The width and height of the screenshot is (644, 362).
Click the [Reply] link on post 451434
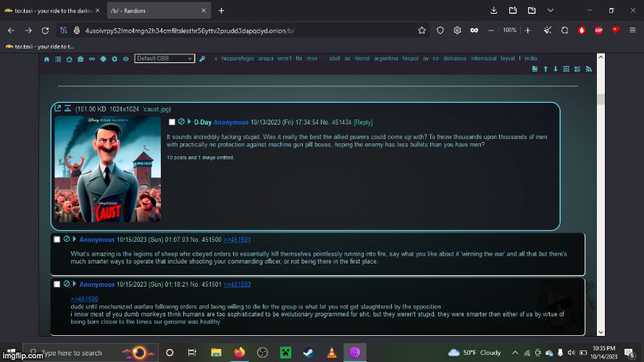[x=363, y=122]
